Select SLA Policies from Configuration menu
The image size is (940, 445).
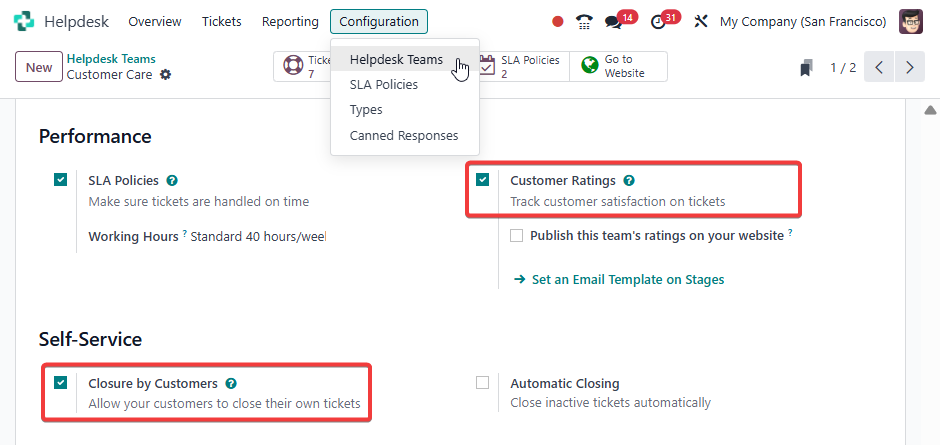384,85
